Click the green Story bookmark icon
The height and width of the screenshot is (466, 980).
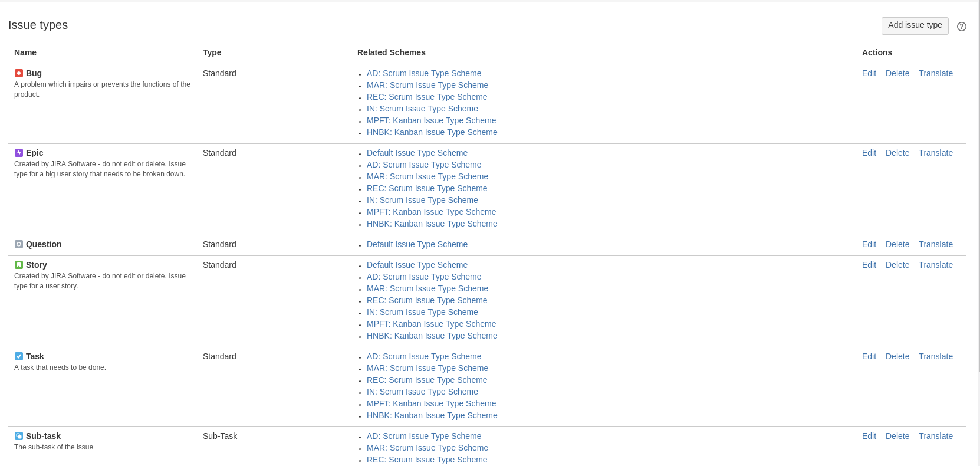pos(19,265)
